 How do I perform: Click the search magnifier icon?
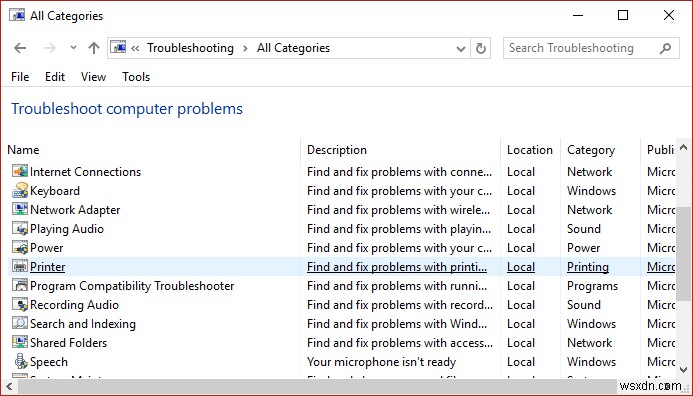665,48
